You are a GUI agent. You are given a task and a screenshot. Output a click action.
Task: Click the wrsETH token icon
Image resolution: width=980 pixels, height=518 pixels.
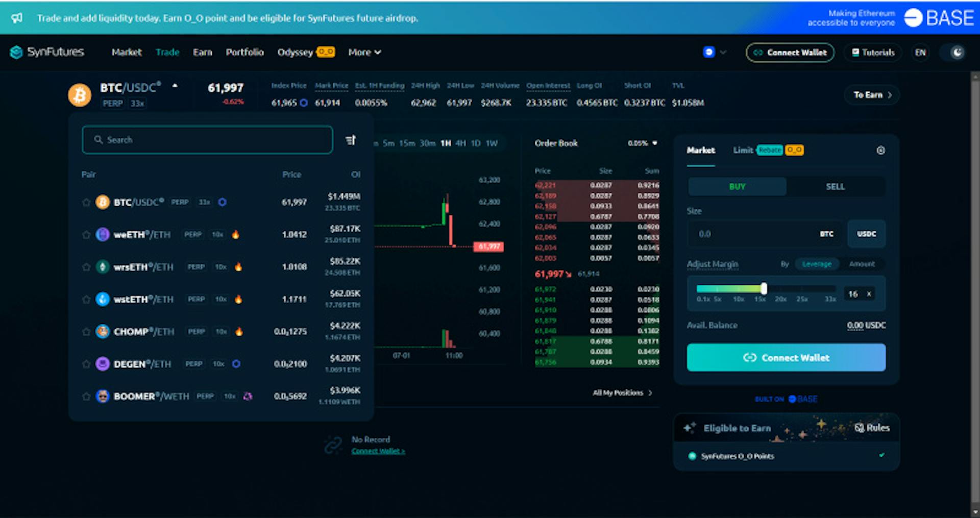[103, 267]
